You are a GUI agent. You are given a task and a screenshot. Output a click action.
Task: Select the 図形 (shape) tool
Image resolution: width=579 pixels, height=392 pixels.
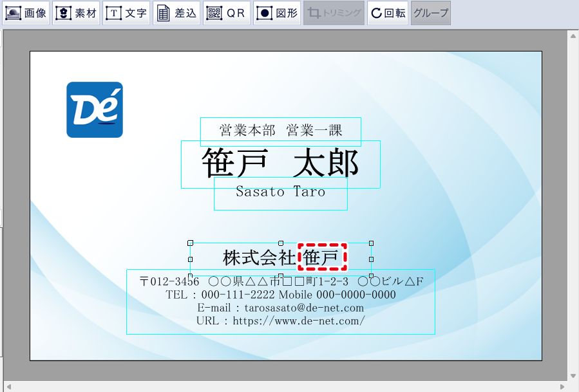click(x=277, y=13)
